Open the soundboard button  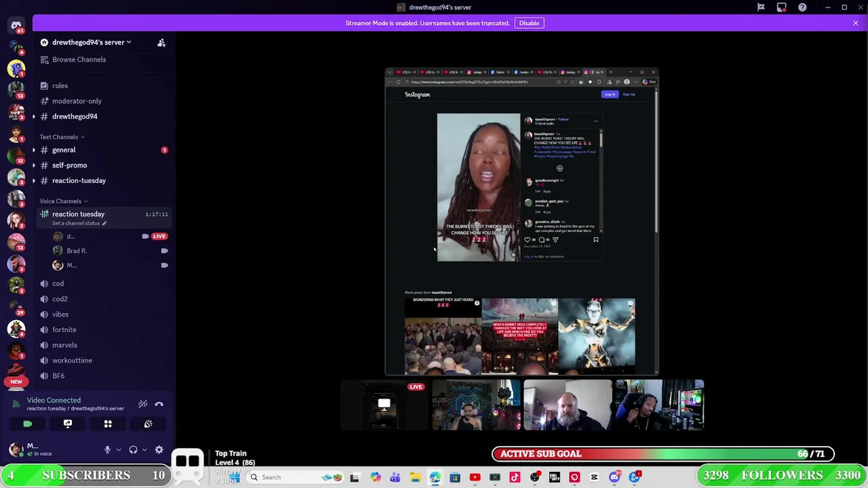tap(148, 424)
